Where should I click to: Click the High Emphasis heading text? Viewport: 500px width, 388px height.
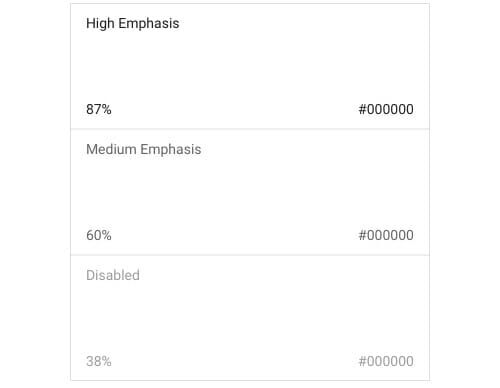133,24
